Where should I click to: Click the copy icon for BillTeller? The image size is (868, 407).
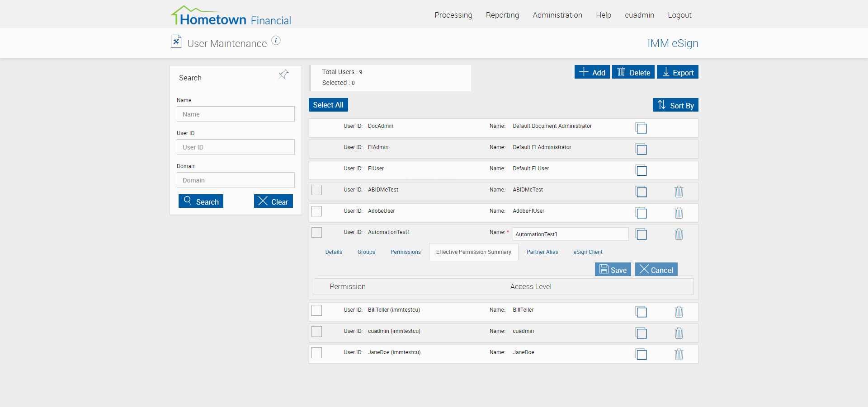click(x=641, y=312)
